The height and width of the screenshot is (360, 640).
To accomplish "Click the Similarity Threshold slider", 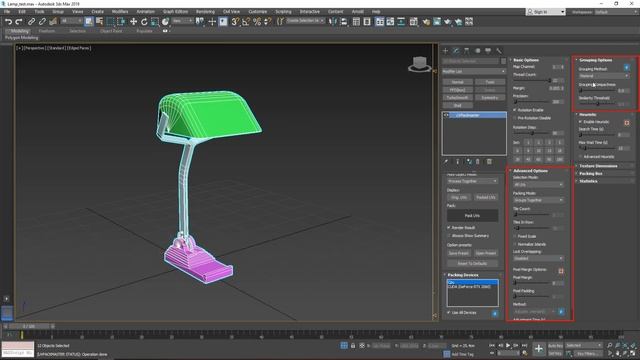I will point(598,104).
